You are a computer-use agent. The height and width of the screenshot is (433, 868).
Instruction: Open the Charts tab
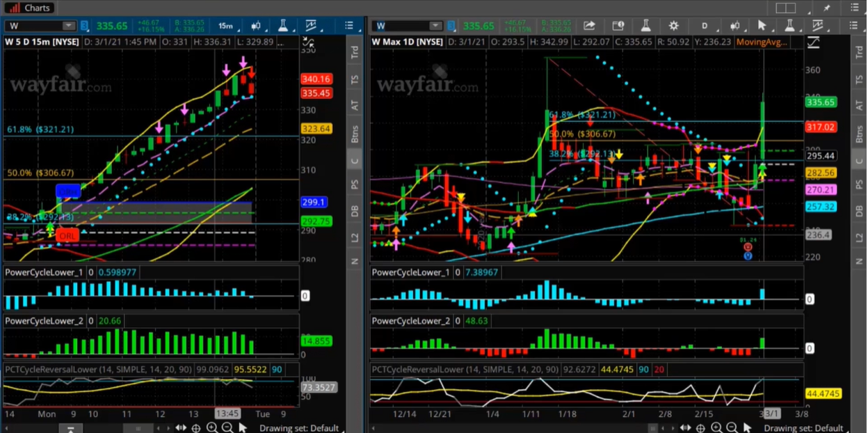[29, 8]
